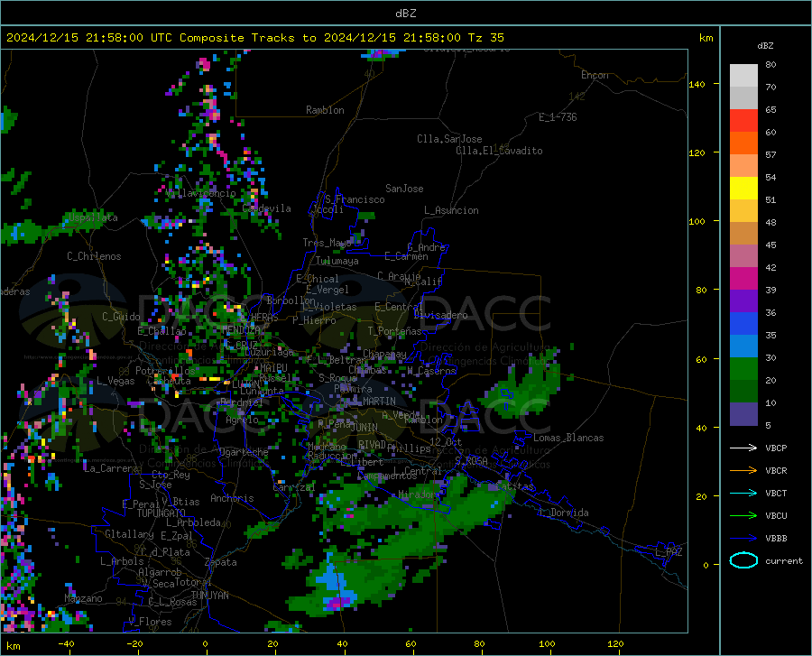Image resolution: width=812 pixels, height=656 pixels.
Task: Click the 'dBZ' heading above color scale
Action: [x=765, y=45]
